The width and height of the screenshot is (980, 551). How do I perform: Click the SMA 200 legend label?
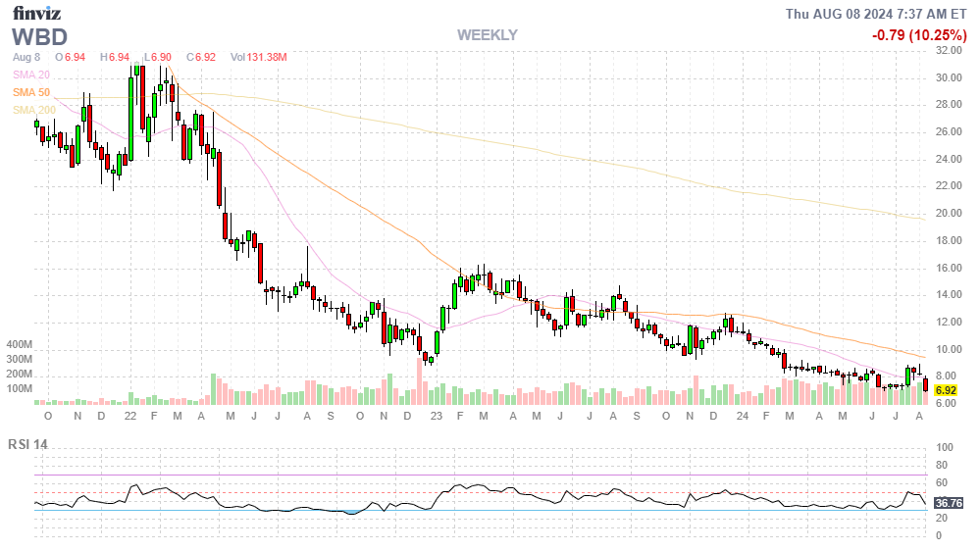[34, 110]
